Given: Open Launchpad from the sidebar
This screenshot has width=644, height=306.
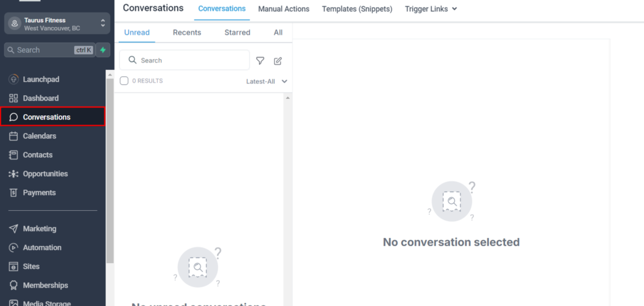Looking at the screenshot, I should pyautogui.click(x=41, y=79).
